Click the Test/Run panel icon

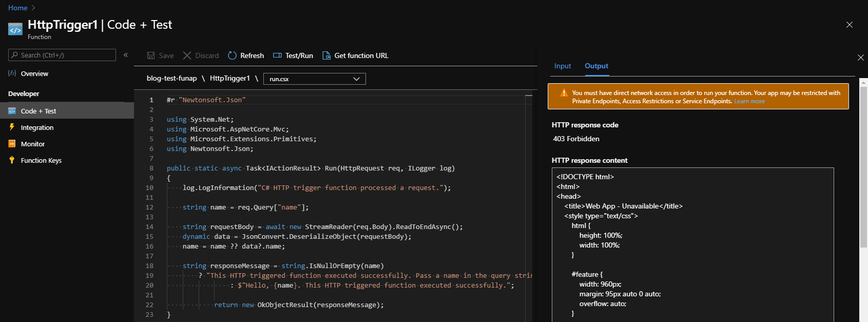(x=277, y=55)
